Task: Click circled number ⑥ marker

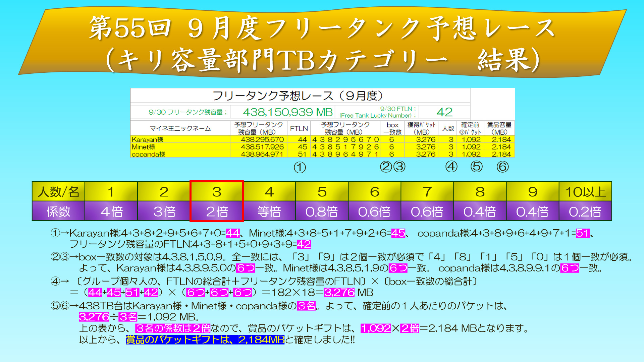Action: (x=502, y=167)
